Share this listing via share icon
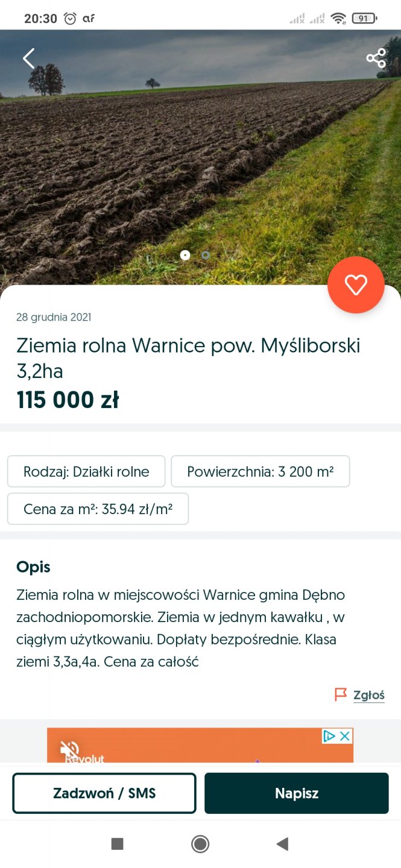 click(x=376, y=58)
